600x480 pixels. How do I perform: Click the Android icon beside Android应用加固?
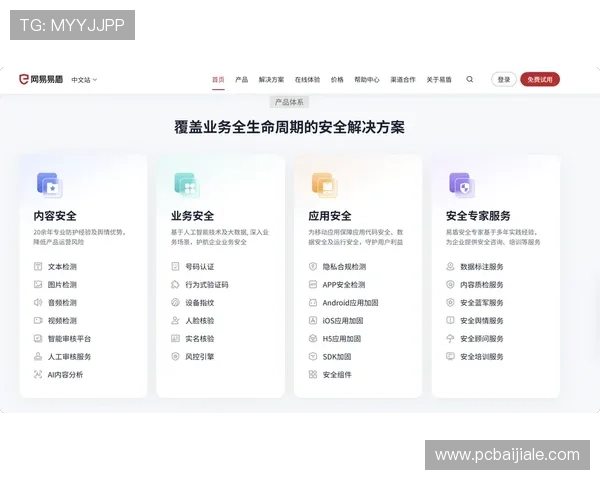click(313, 302)
